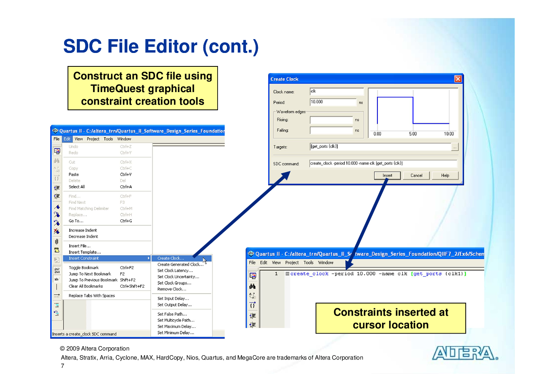
Task: Click binoculars Find icon in lower-right Quartus window
Action: 252,286
